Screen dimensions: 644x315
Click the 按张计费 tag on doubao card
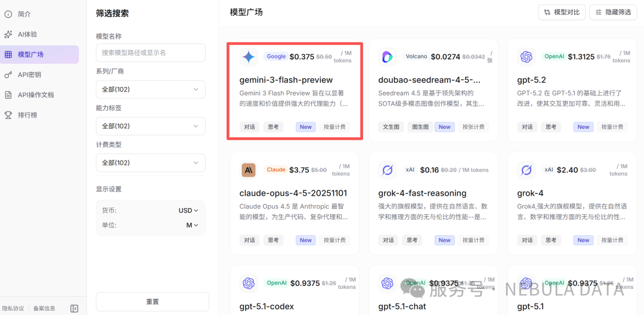473,127
